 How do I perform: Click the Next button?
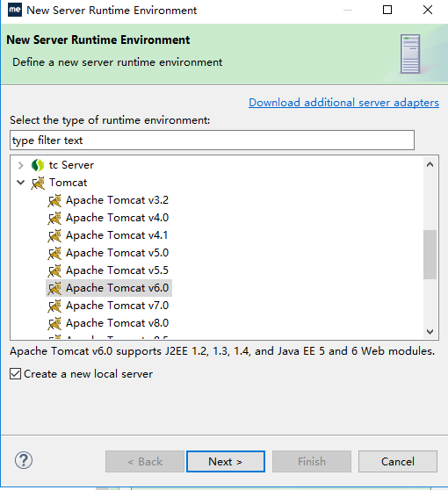point(226,462)
